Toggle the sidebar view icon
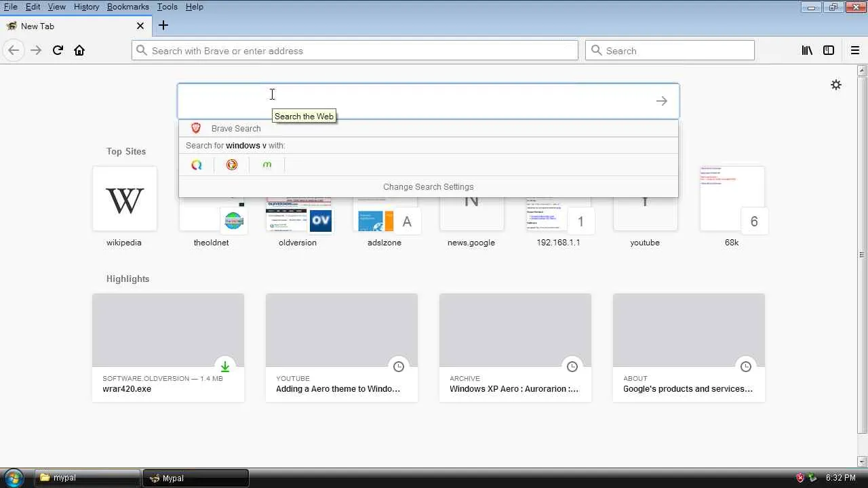 pos(829,50)
